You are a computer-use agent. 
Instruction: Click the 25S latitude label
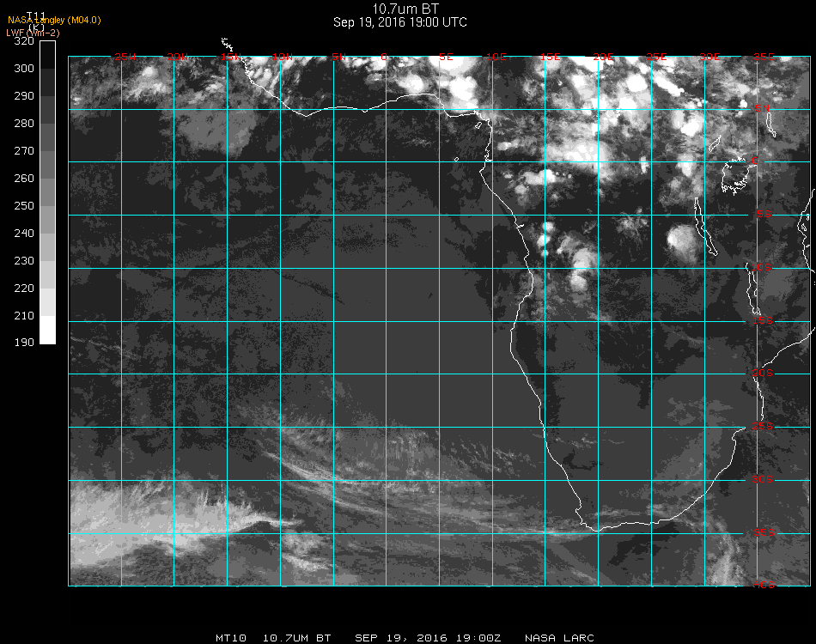point(763,426)
